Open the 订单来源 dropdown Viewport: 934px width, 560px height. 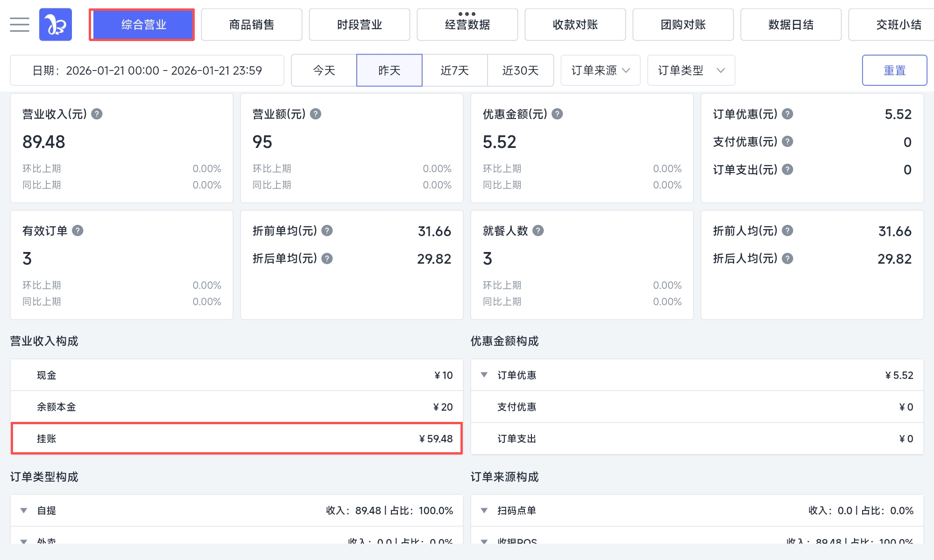[601, 70]
